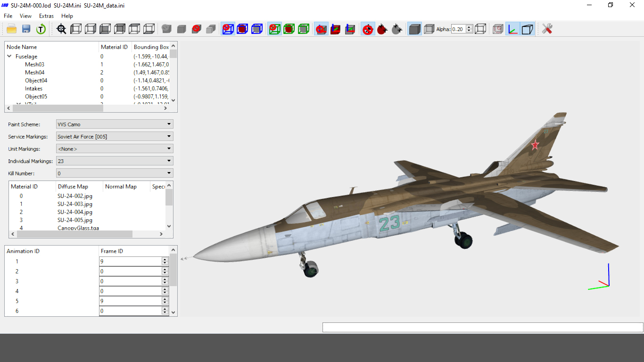Click the Frame ID spinner for Animation 1

(165, 261)
